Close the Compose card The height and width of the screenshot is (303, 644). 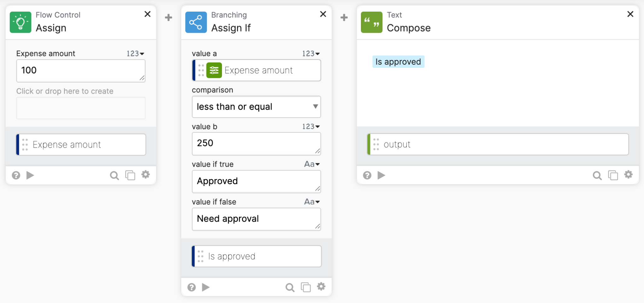(x=630, y=14)
